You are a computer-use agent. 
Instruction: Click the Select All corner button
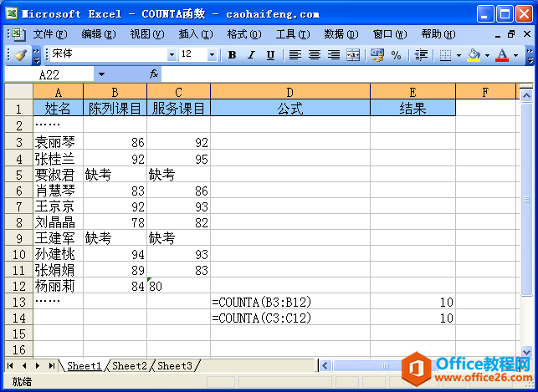tap(19, 92)
